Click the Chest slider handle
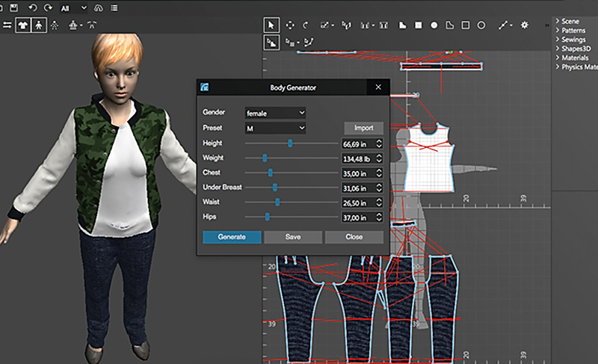598x364 pixels. (271, 173)
